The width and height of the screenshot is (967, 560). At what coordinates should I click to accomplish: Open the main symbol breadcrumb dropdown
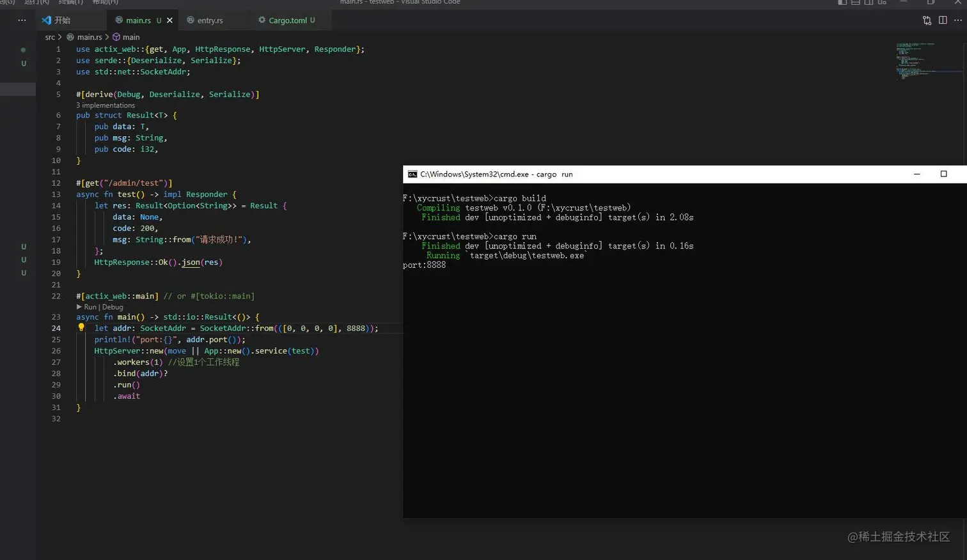tap(131, 37)
